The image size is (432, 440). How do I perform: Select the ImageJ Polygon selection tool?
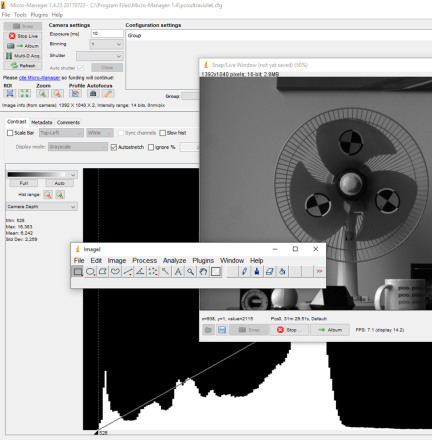103,272
